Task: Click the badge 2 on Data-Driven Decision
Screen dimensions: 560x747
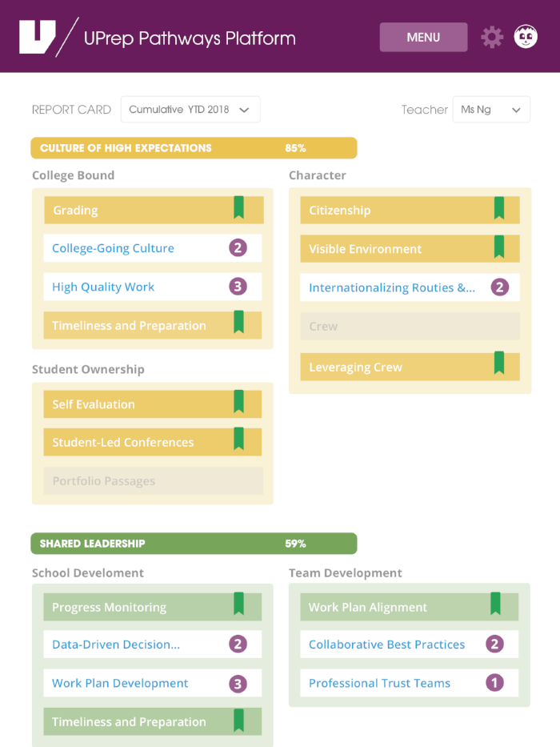Action: [238, 644]
